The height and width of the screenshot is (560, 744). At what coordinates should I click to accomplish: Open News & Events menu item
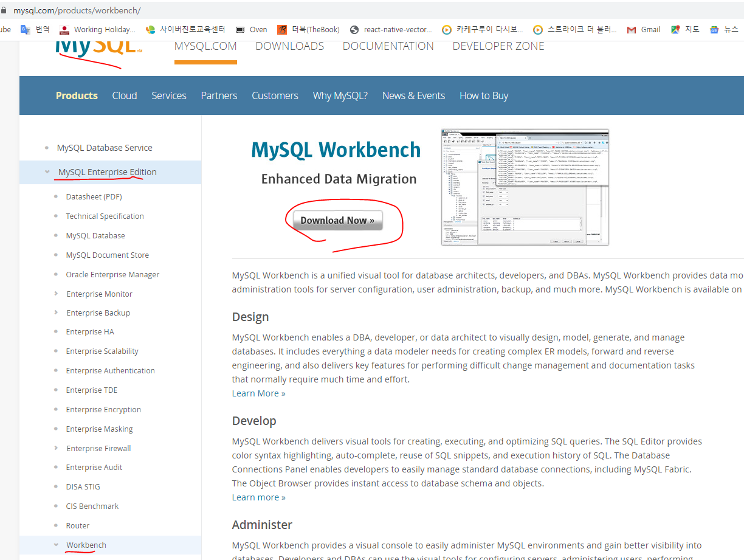(x=413, y=95)
